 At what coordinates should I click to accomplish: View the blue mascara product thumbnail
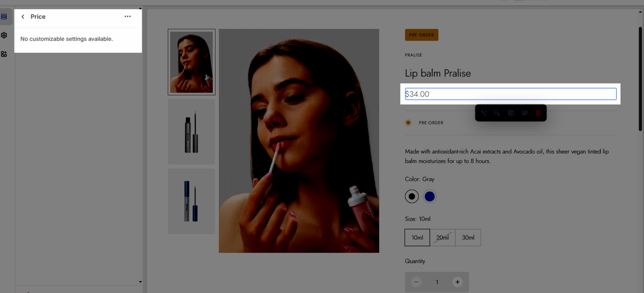(x=192, y=201)
